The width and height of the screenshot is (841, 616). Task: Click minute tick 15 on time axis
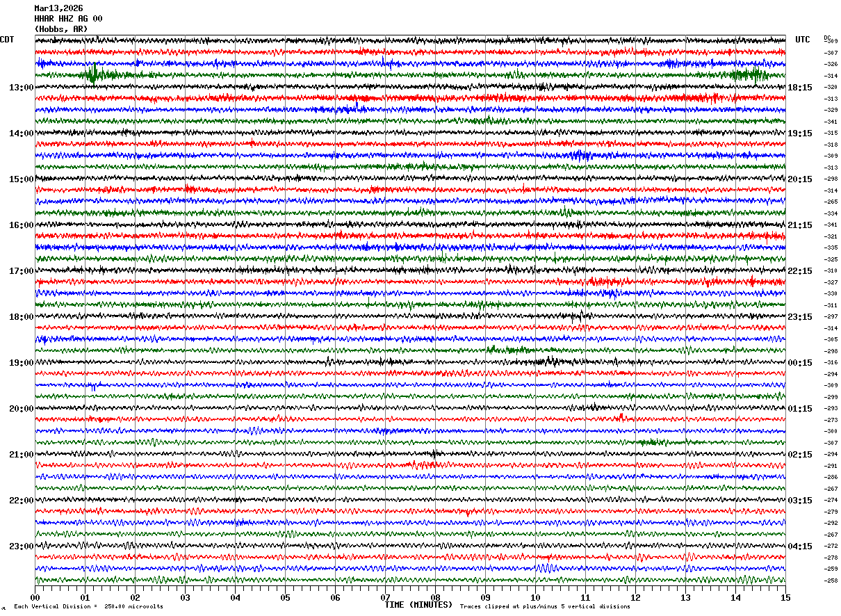click(785, 597)
